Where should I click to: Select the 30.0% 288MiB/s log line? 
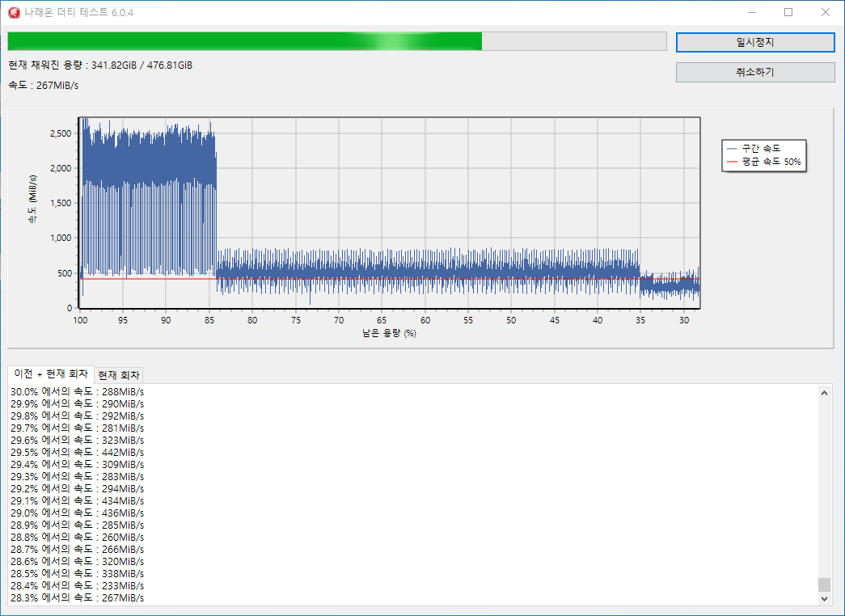78,391
